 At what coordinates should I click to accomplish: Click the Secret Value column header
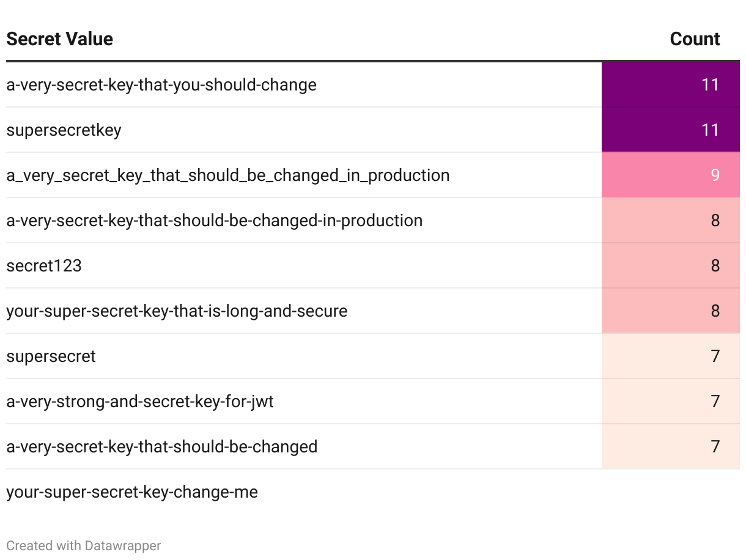click(59, 39)
